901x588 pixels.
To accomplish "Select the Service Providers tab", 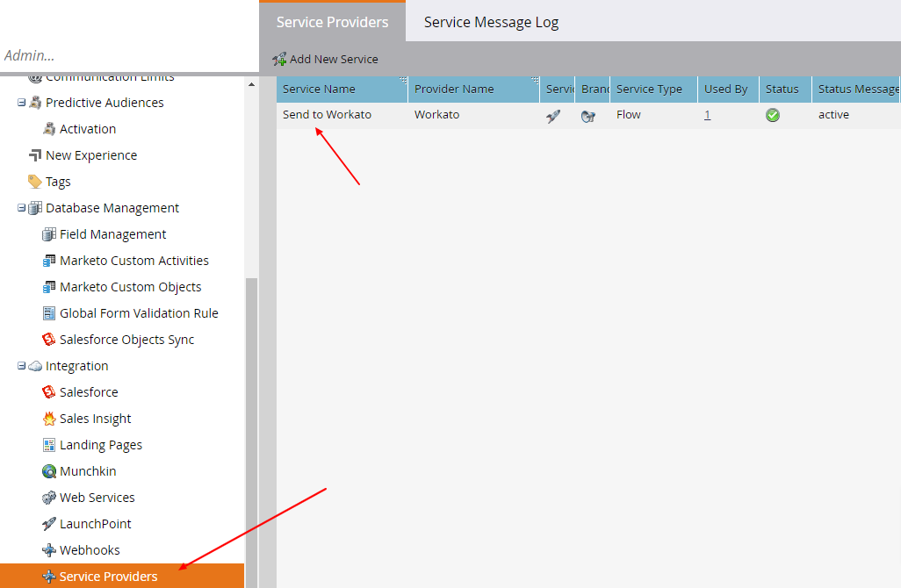I will coord(332,22).
